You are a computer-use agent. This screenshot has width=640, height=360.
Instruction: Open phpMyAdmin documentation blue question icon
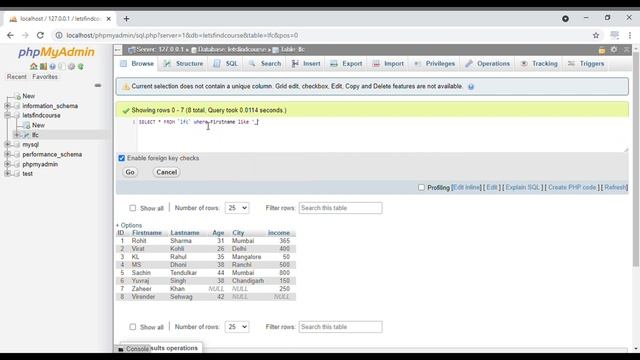click(x=52, y=66)
